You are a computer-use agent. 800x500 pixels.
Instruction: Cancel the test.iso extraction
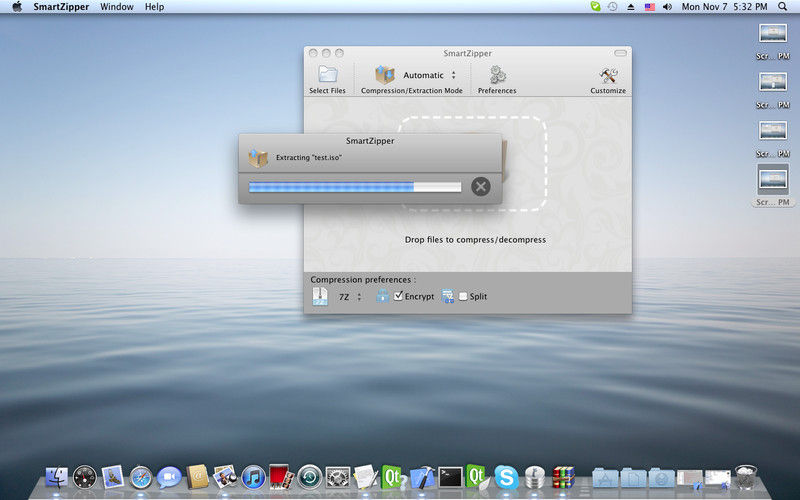(x=480, y=186)
